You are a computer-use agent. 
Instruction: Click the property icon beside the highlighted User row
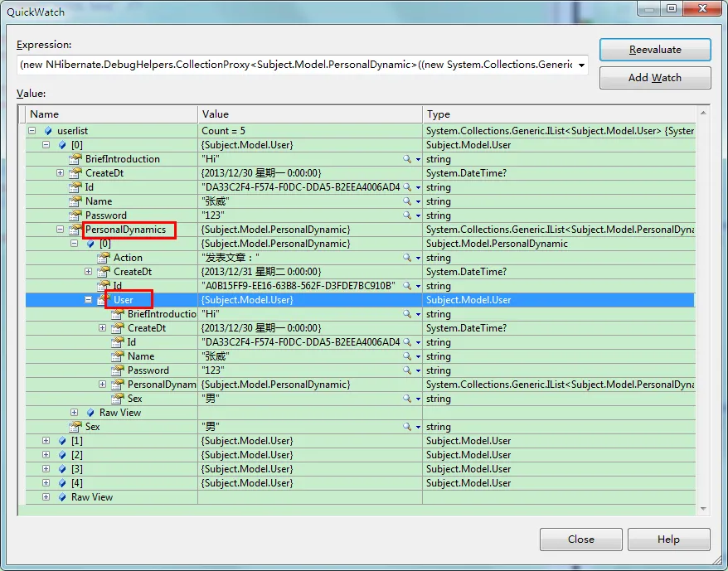[104, 300]
